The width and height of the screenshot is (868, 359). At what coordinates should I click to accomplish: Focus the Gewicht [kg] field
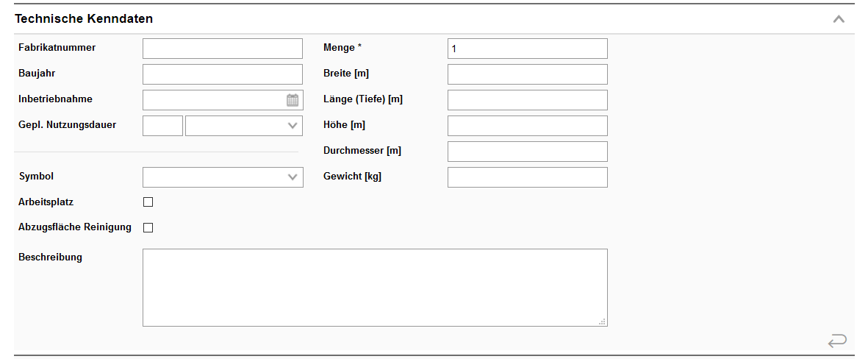pyautogui.click(x=527, y=177)
